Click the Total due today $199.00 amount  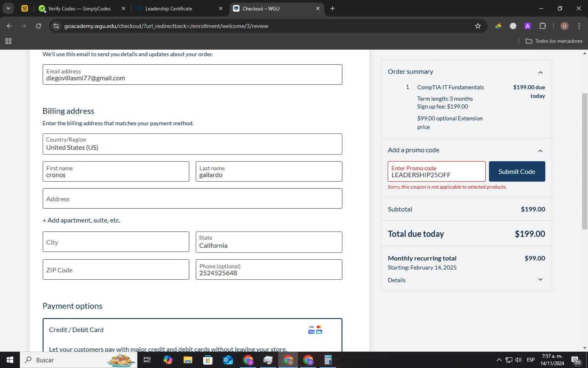pyautogui.click(x=530, y=234)
